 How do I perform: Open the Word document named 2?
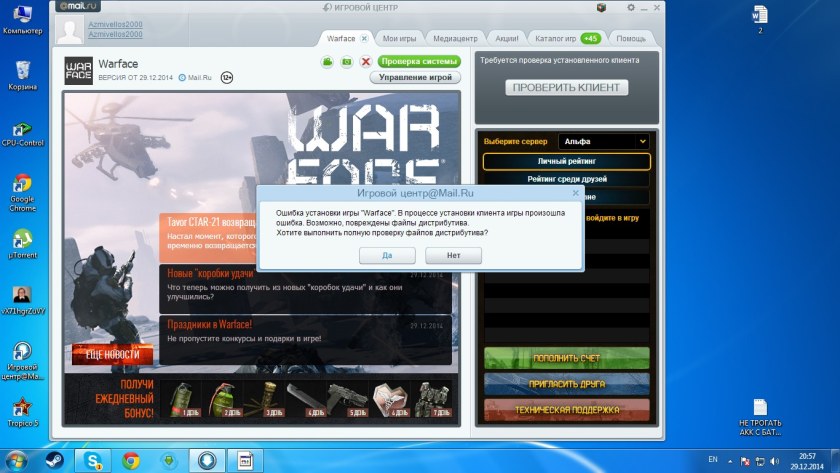(x=760, y=19)
